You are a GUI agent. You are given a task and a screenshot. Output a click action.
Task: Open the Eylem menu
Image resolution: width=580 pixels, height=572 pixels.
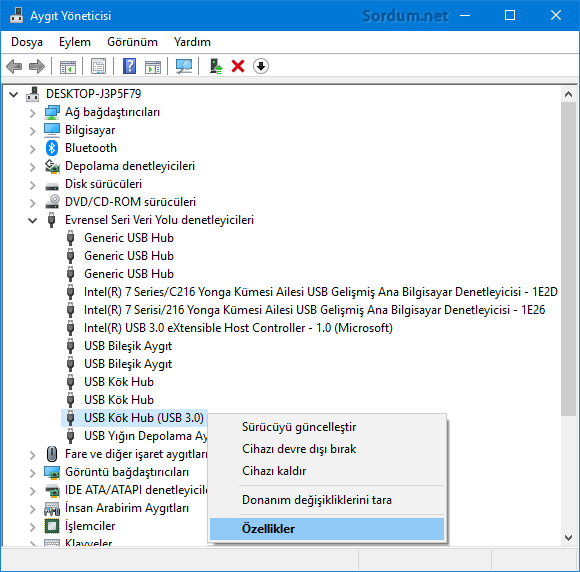click(x=75, y=42)
